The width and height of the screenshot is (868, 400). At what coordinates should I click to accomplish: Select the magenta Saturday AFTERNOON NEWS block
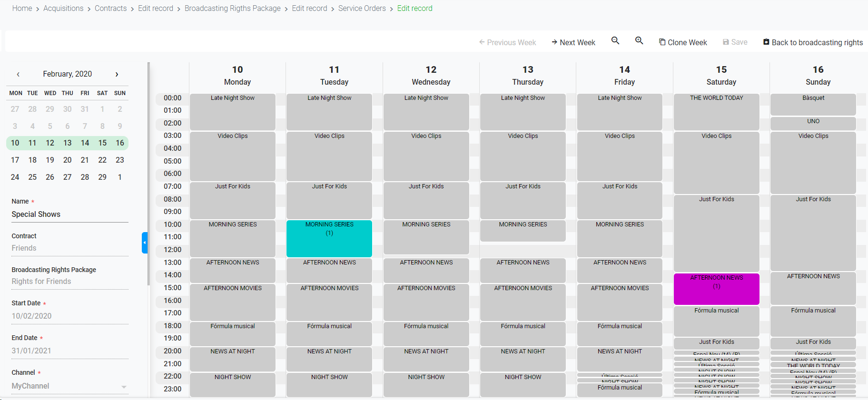(716, 289)
